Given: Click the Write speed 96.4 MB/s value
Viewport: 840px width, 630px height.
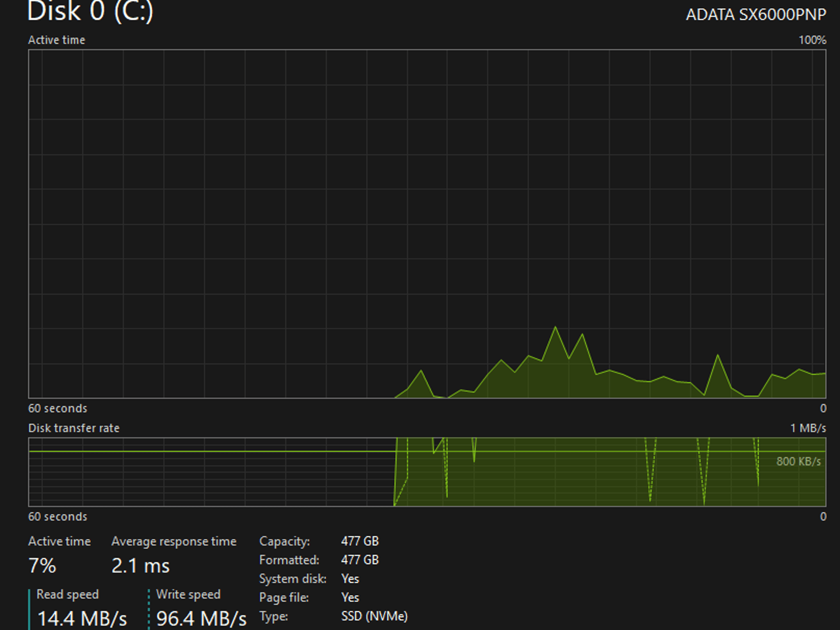Looking at the screenshot, I should click(201, 618).
